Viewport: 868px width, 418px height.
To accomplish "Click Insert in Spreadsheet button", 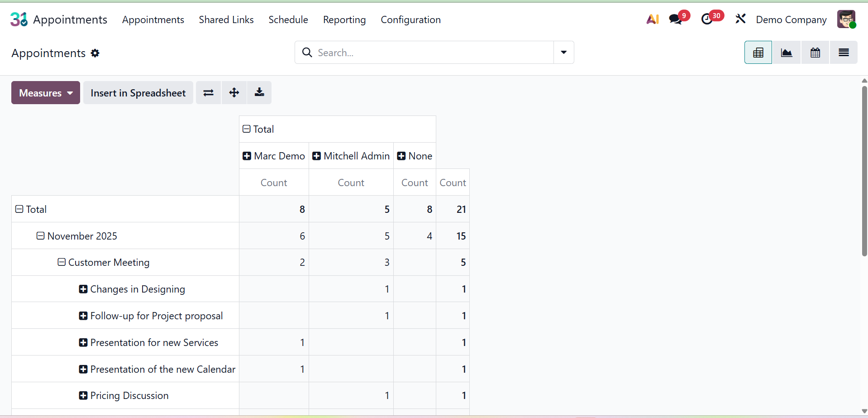I will pyautogui.click(x=138, y=93).
